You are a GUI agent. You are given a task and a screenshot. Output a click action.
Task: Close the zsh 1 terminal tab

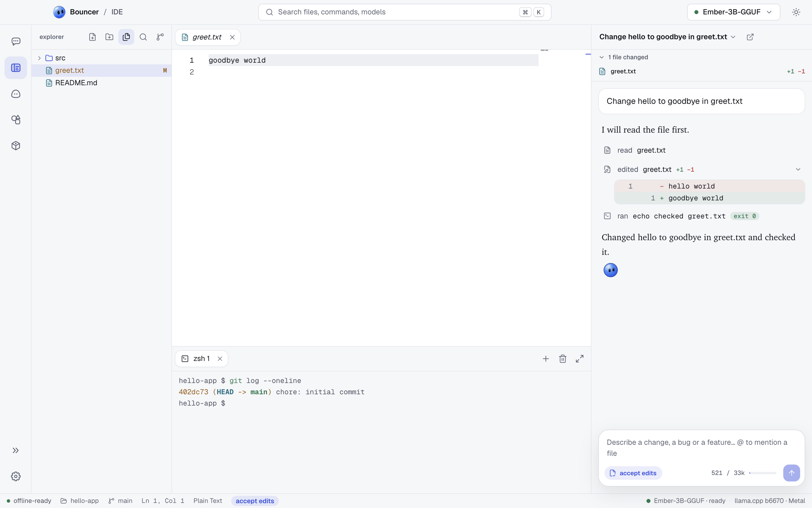click(x=220, y=359)
